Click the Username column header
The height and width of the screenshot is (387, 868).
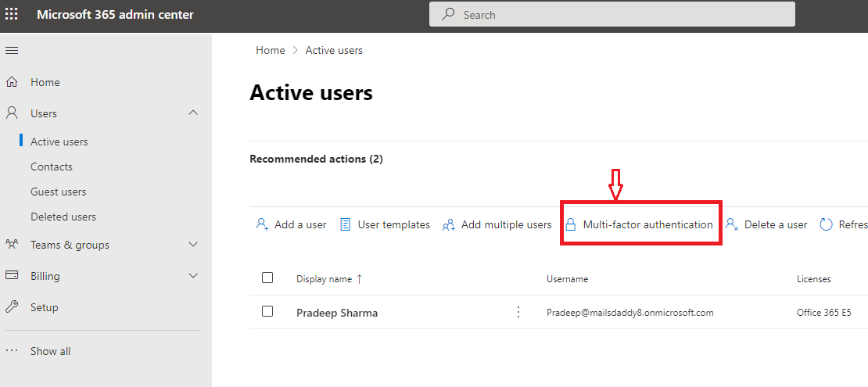click(x=568, y=279)
